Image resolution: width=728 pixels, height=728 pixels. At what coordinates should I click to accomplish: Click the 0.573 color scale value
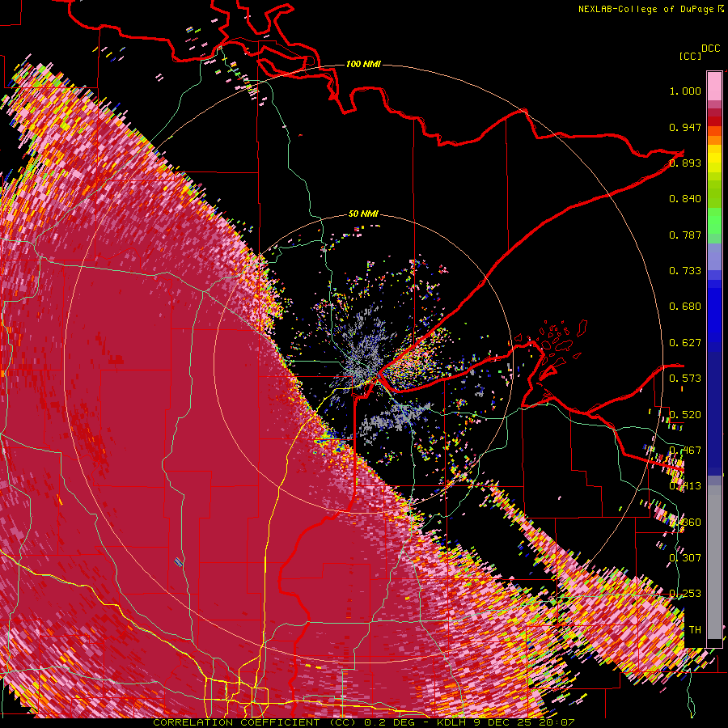tap(685, 379)
